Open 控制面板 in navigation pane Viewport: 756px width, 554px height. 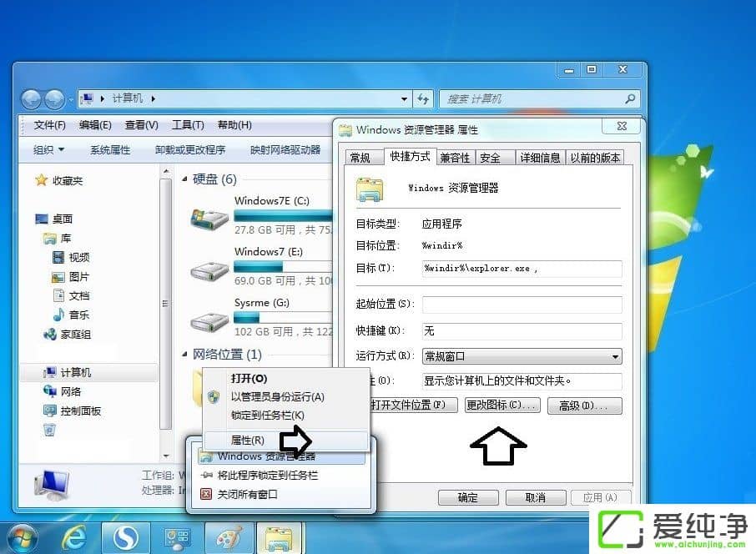pos(72,410)
